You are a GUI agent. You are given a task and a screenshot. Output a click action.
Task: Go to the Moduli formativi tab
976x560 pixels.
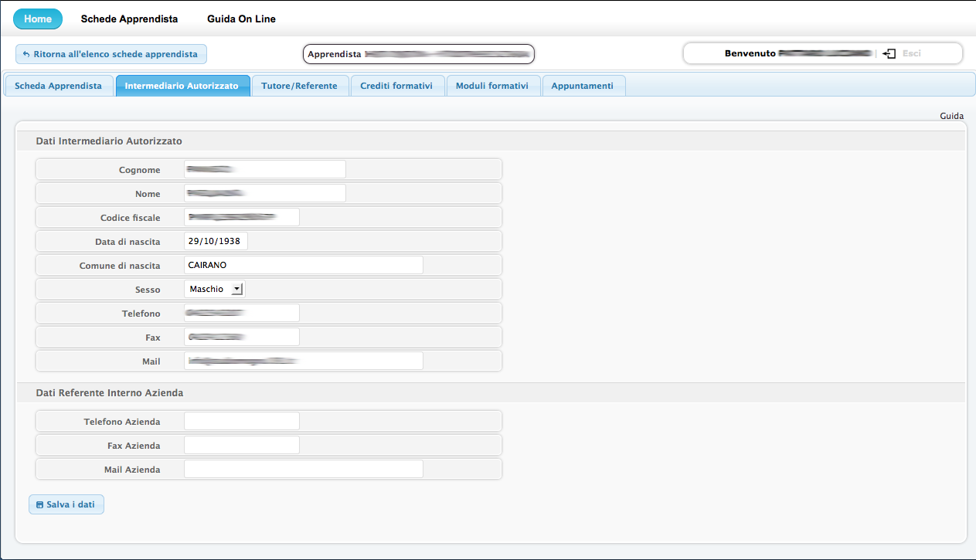[x=492, y=86]
